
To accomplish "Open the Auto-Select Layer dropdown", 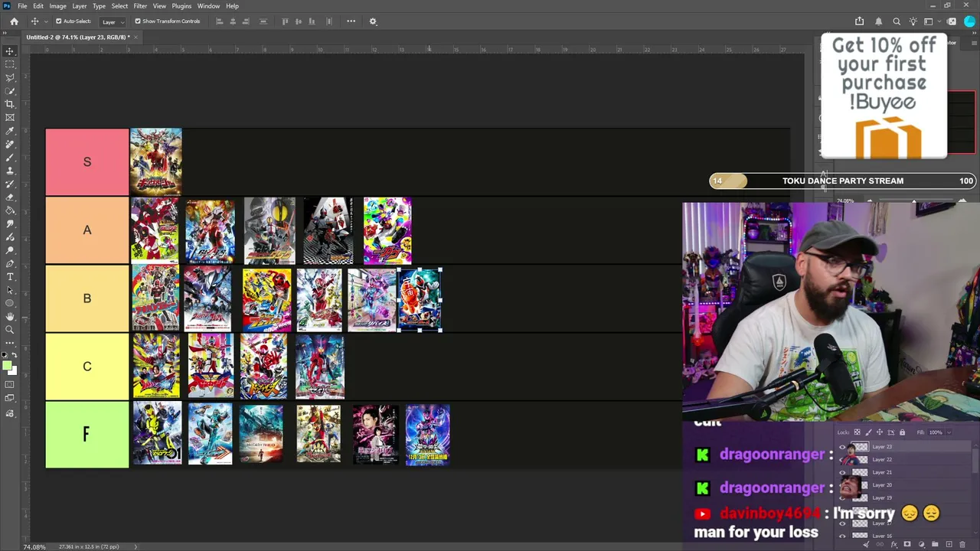I will pyautogui.click(x=111, y=21).
